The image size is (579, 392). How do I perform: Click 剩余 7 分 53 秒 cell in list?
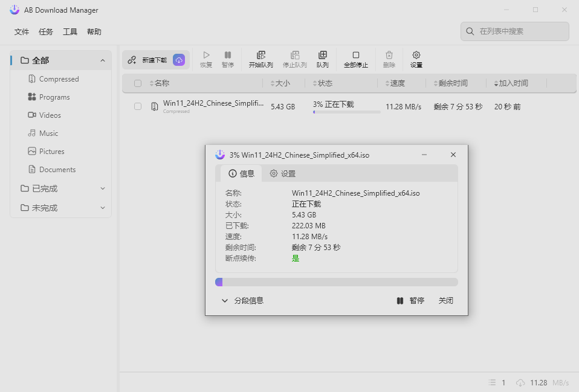[x=458, y=107]
